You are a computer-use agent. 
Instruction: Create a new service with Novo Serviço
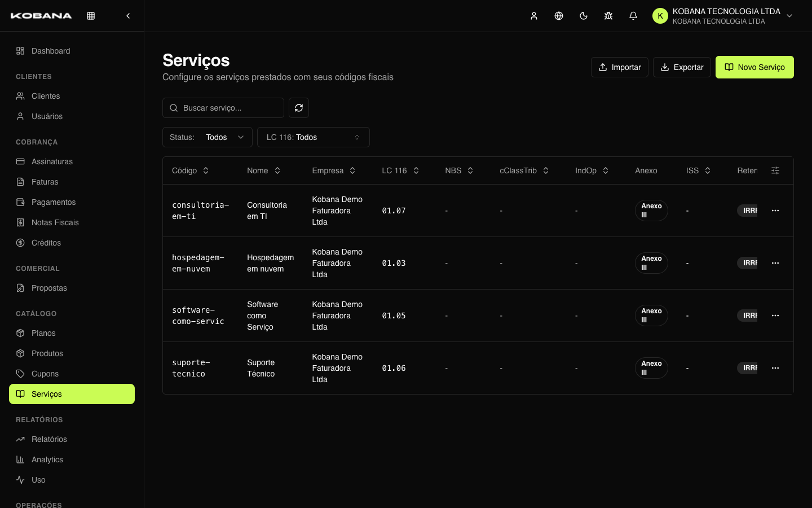pyautogui.click(x=754, y=67)
